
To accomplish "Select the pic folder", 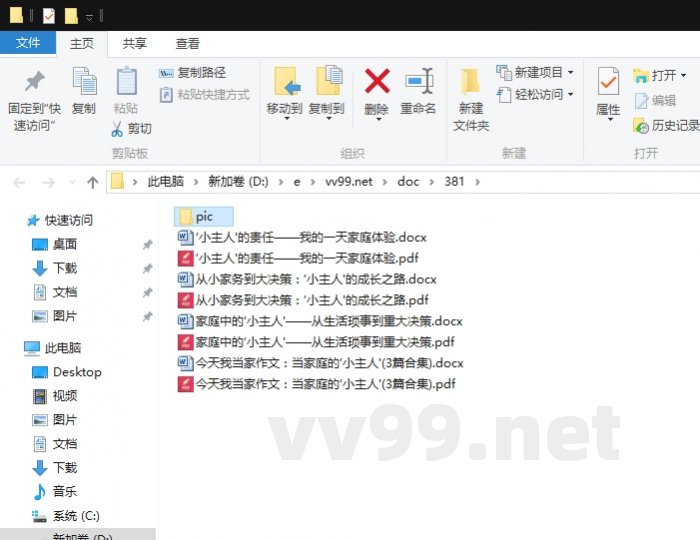I will tap(204, 217).
